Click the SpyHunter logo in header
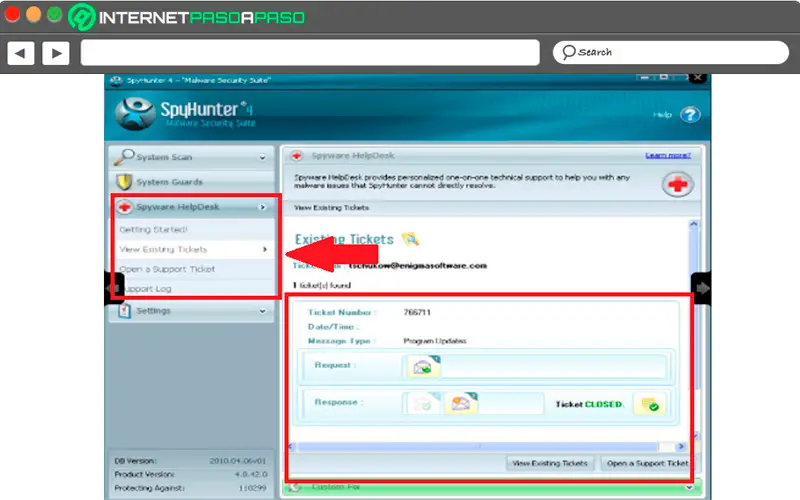Image resolution: width=800 pixels, height=500 pixels. (x=185, y=114)
